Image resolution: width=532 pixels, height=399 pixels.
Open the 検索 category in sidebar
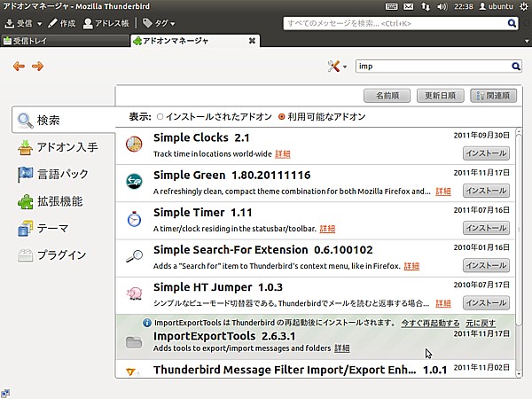pyautogui.click(x=64, y=120)
